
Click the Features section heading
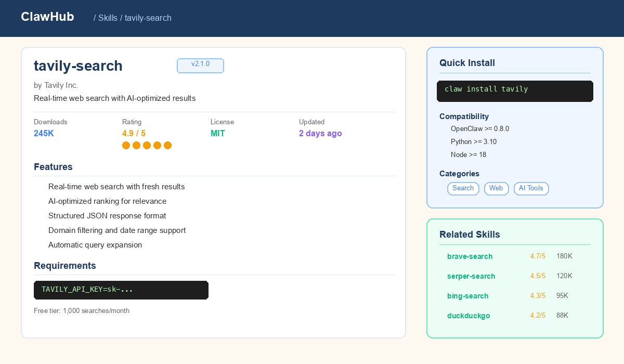(53, 167)
